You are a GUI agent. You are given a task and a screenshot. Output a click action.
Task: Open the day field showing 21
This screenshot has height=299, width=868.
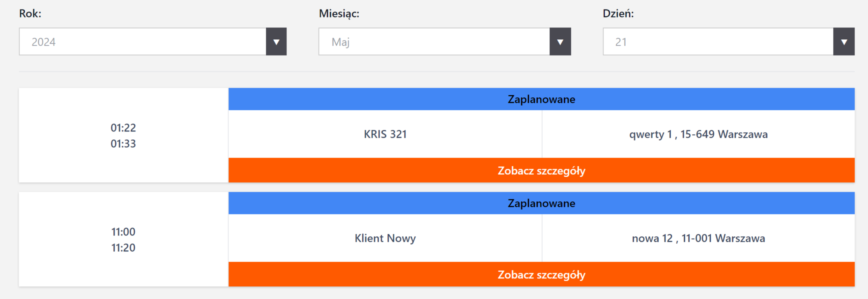click(718, 42)
